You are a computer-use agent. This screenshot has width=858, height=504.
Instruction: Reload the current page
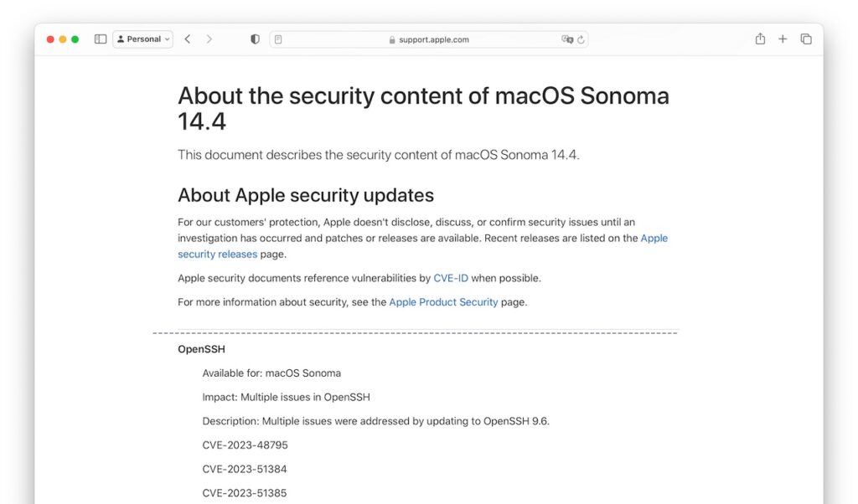click(578, 39)
